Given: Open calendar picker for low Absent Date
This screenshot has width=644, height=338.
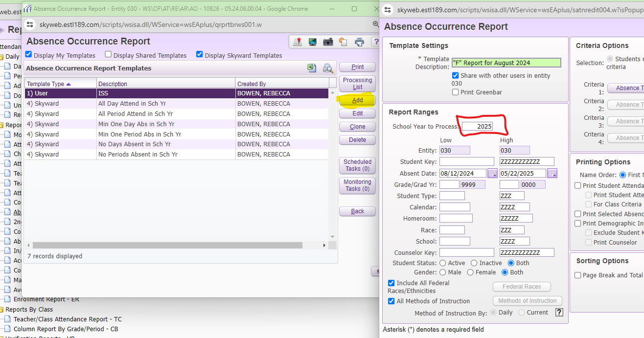Looking at the screenshot, I should (x=492, y=173).
